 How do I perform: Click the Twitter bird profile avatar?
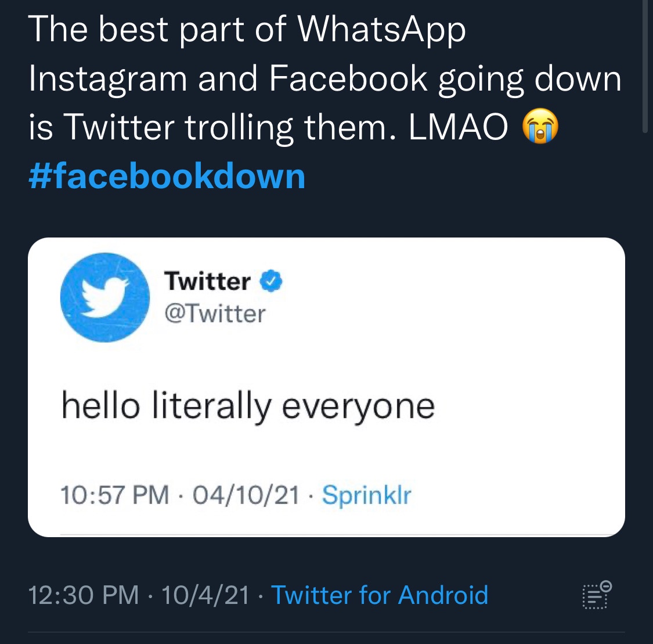click(x=105, y=297)
